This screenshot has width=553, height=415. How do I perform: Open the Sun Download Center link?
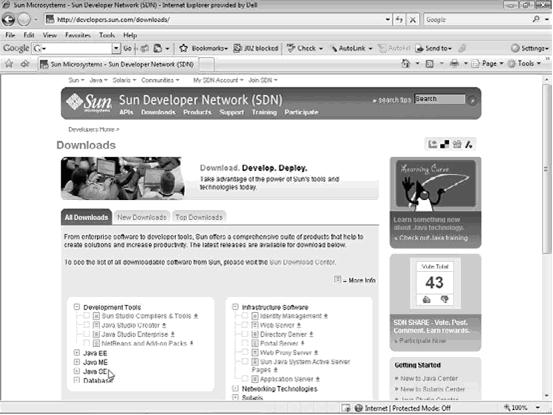(302, 262)
